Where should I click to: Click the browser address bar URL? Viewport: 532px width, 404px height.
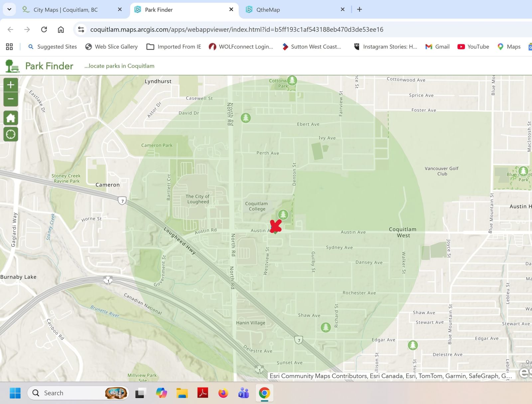[x=236, y=30]
